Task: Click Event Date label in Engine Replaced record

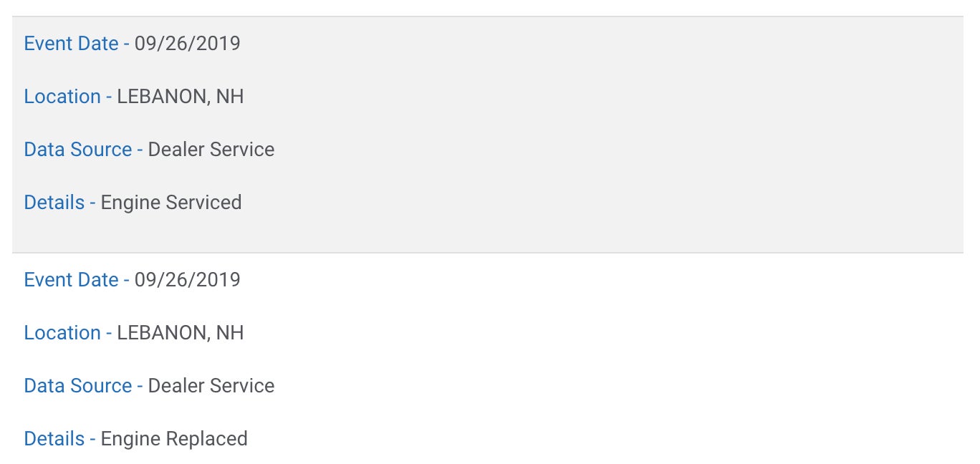Action: pos(71,280)
